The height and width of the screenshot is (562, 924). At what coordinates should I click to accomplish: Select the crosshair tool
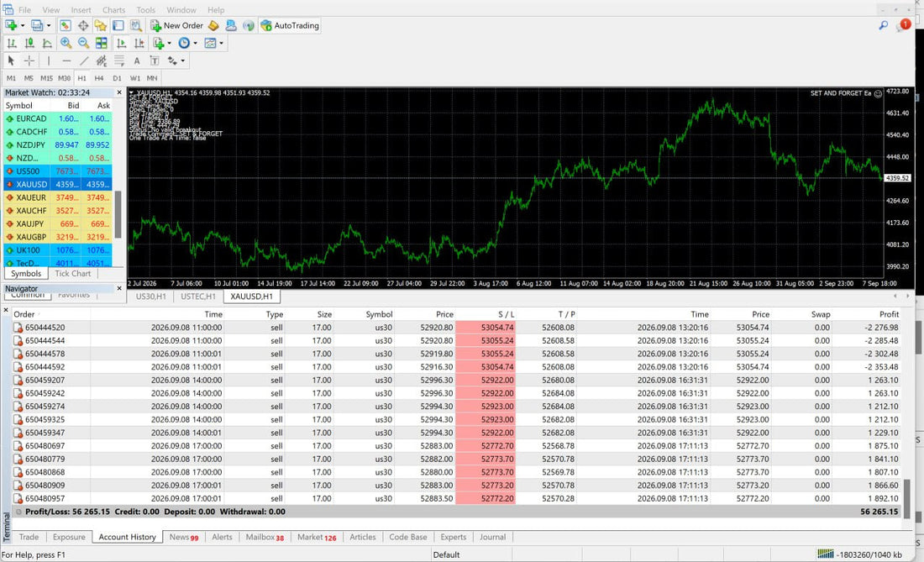(x=29, y=60)
